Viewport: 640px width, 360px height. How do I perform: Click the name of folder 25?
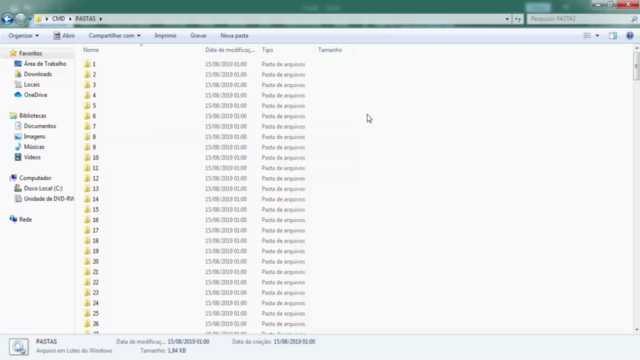pos(96,313)
